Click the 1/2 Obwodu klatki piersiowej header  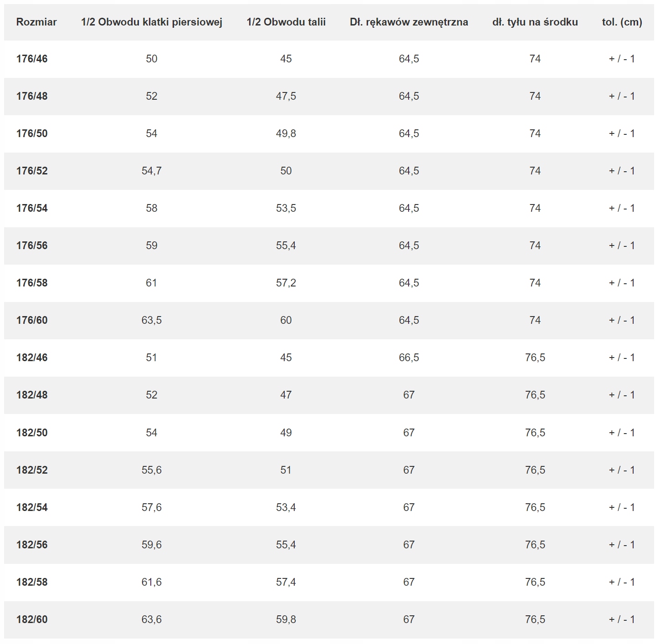coord(152,22)
